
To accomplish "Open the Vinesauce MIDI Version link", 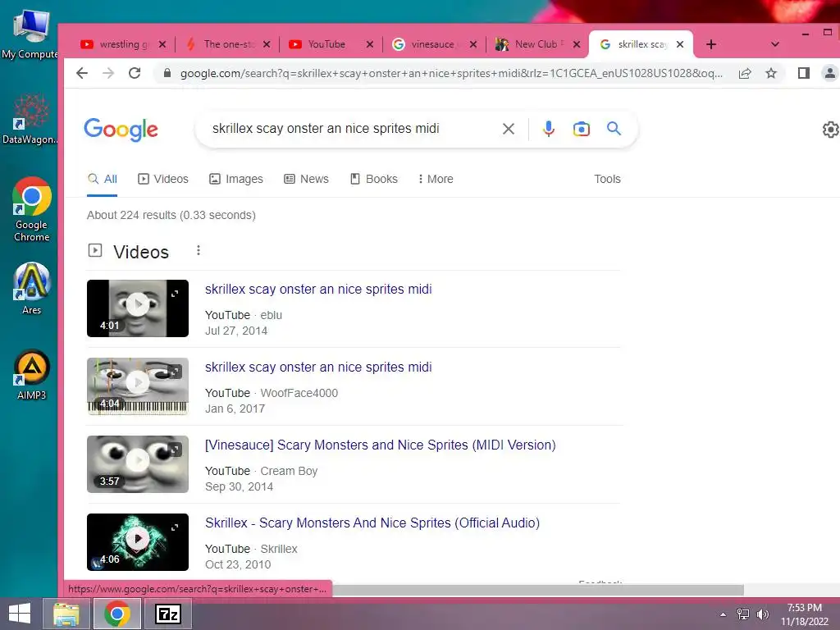I will 381,445.
